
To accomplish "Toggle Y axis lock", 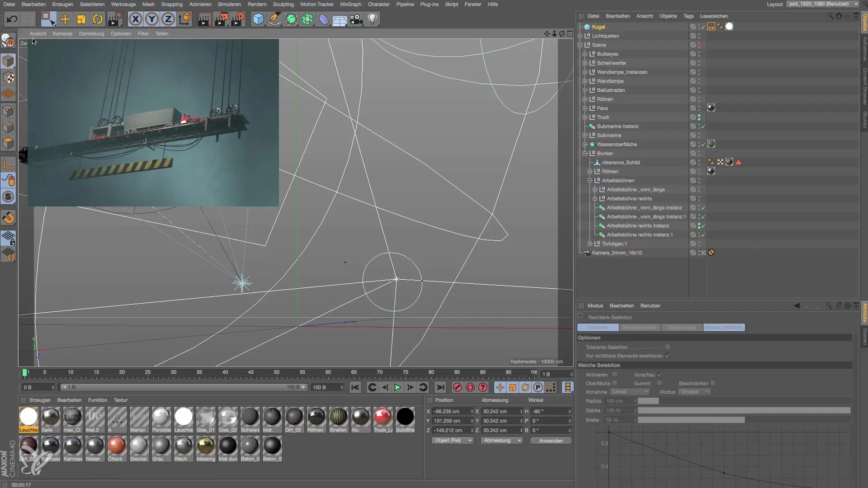I will pyautogui.click(x=152, y=19).
